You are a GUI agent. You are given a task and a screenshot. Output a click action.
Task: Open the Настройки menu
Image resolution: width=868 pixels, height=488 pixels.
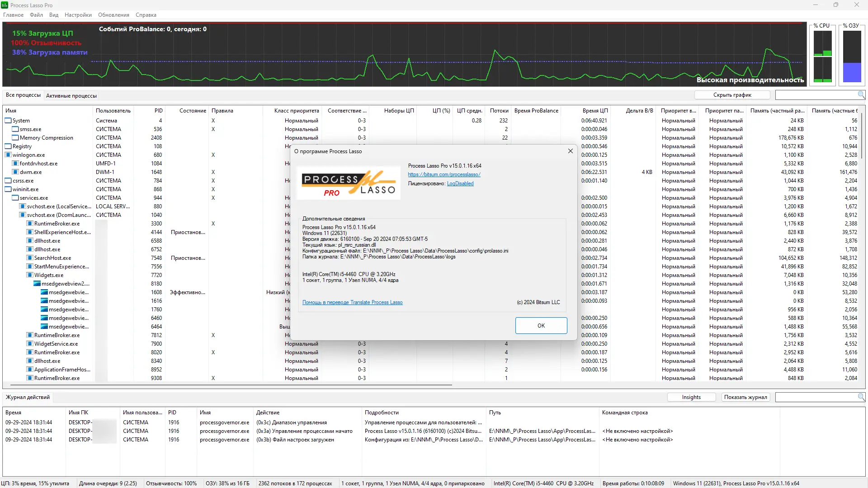click(78, 15)
